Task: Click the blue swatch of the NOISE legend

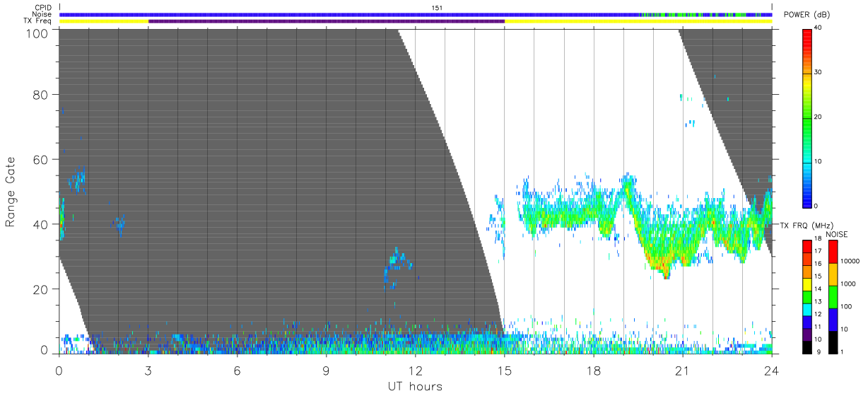Action: click(833, 319)
